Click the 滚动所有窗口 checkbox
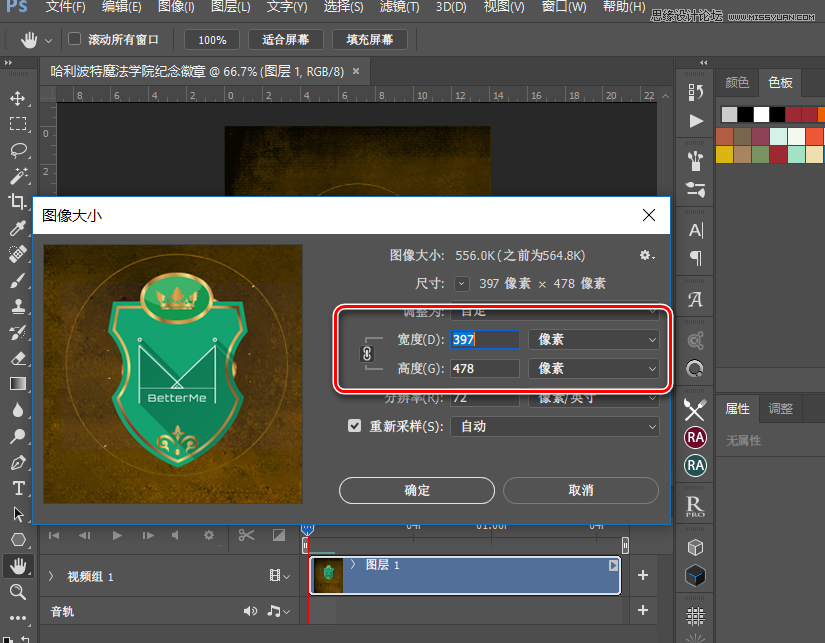The height and width of the screenshot is (643, 825). (74, 40)
